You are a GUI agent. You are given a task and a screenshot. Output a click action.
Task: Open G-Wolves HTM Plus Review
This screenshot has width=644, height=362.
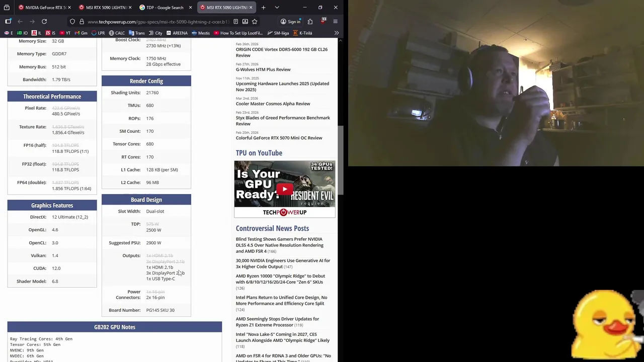pos(263,69)
